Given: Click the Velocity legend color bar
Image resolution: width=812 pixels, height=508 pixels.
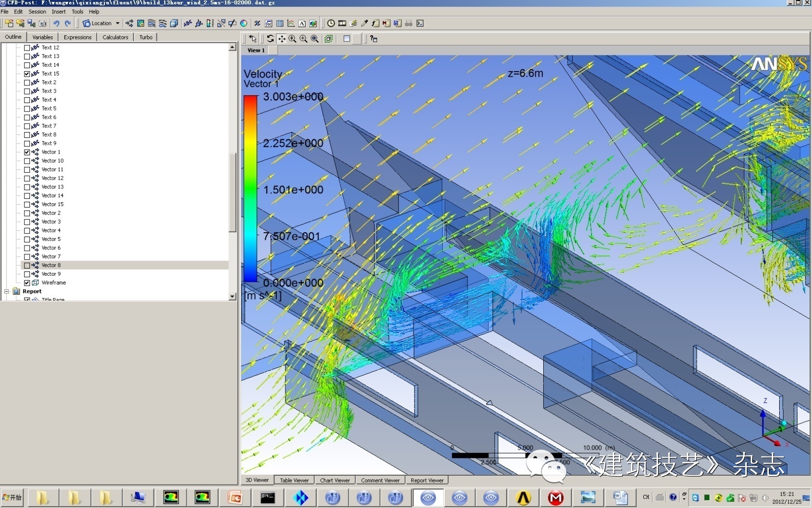Looking at the screenshot, I should point(251,189).
